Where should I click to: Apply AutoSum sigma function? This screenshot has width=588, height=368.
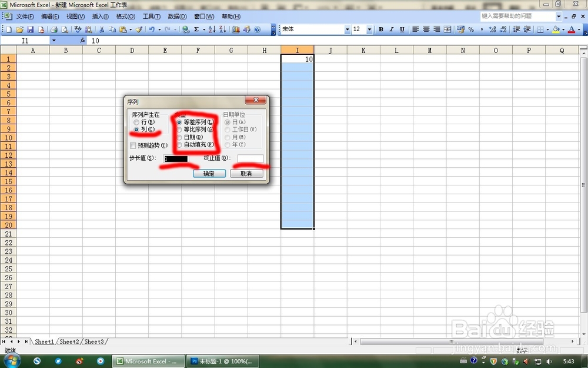pyautogui.click(x=196, y=29)
